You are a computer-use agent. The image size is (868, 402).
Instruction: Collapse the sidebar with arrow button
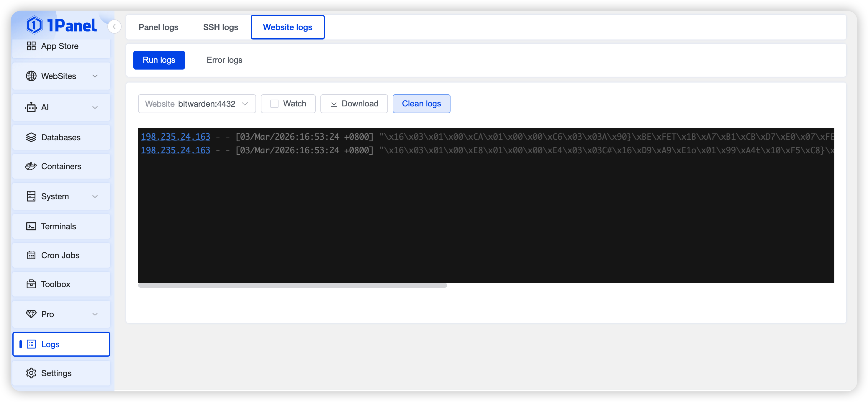pos(114,27)
